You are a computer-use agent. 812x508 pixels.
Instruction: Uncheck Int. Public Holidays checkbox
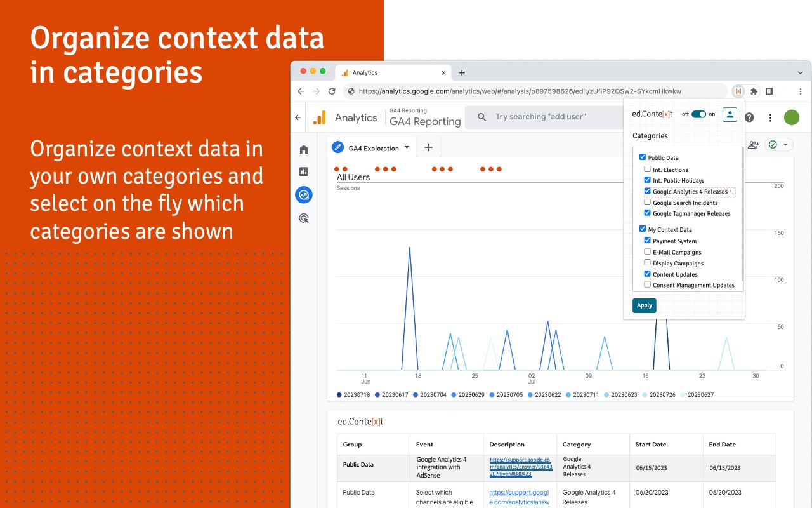tap(647, 180)
